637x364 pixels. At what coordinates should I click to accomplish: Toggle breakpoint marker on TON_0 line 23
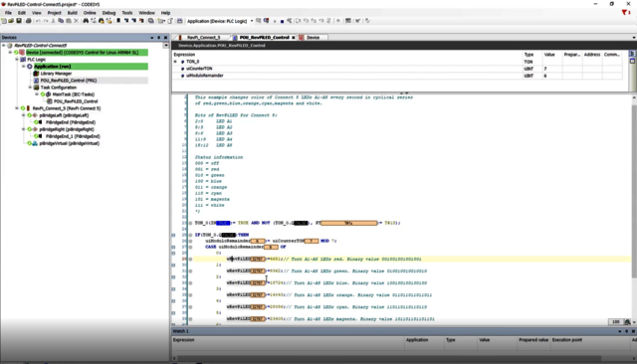click(x=190, y=223)
